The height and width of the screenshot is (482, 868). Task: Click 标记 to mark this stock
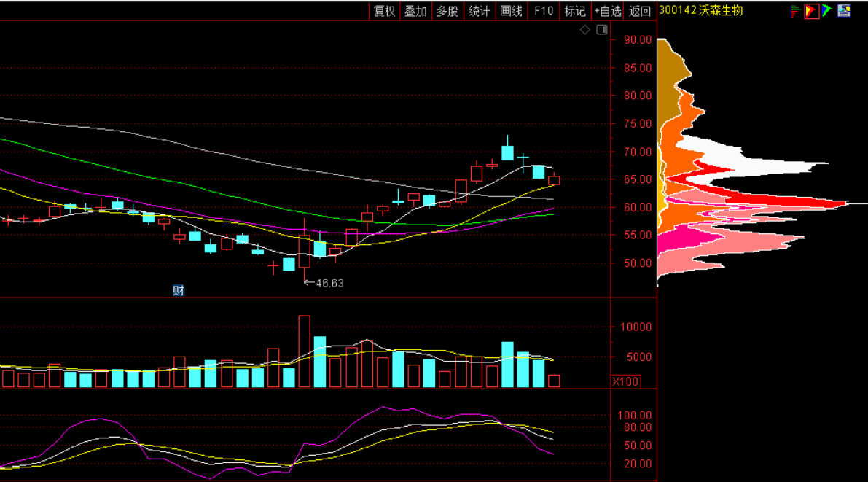click(575, 11)
